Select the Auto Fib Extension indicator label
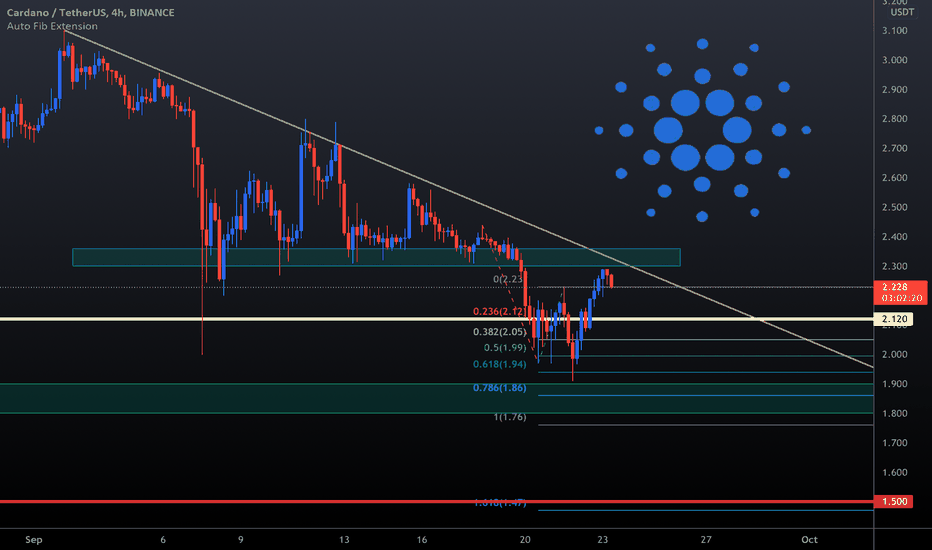 (x=52, y=26)
